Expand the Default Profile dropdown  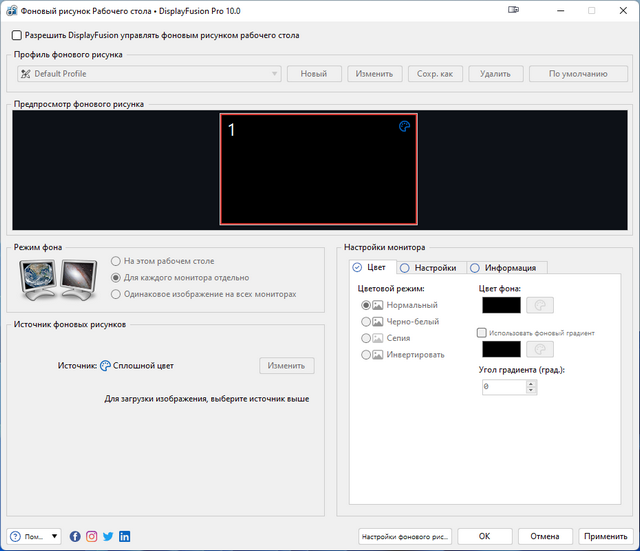point(274,74)
